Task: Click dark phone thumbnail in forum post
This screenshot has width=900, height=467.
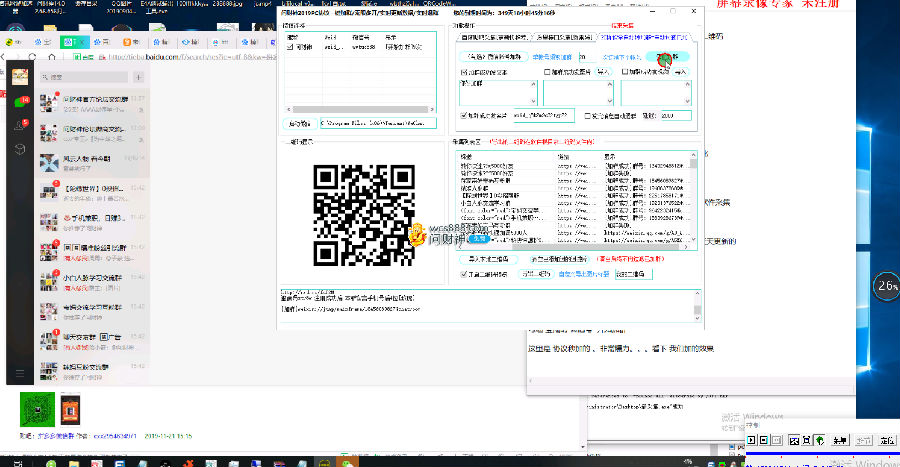Action: tap(70, 409)
